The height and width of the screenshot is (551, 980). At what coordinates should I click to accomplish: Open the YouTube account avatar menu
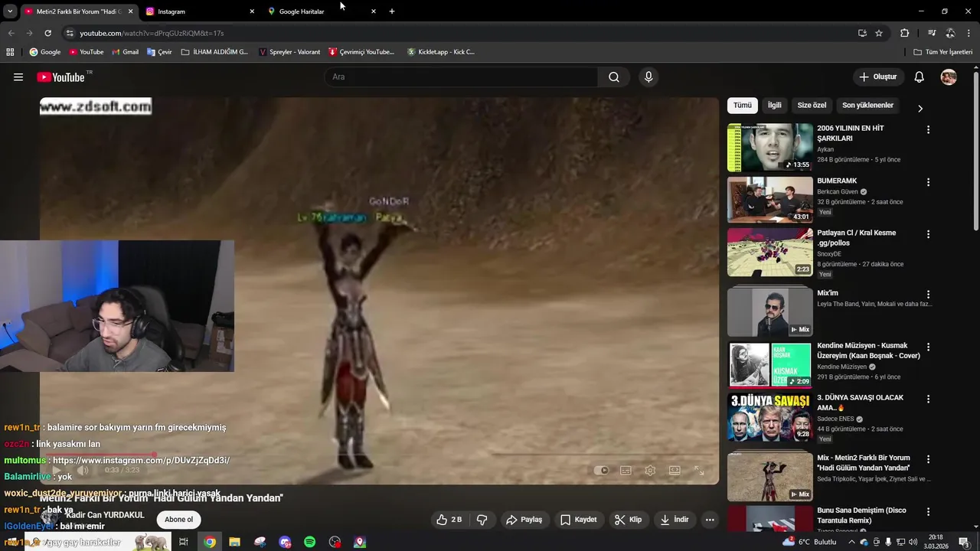[949, 77]
